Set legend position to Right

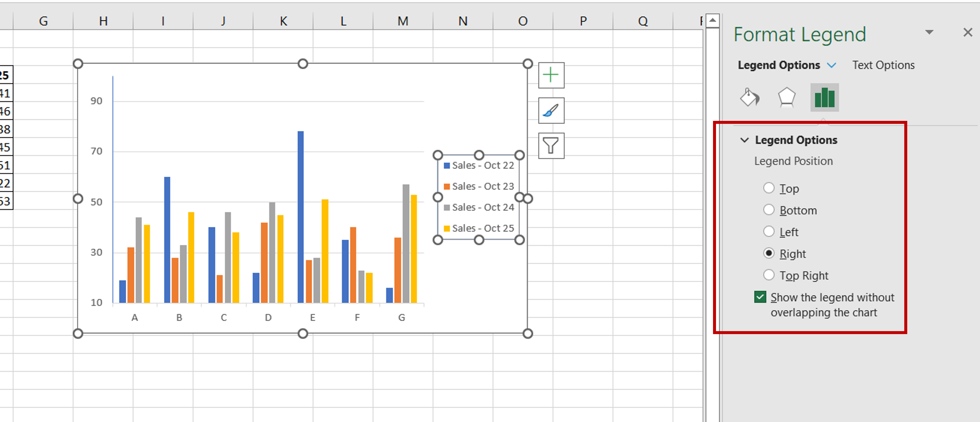point(769,253)
